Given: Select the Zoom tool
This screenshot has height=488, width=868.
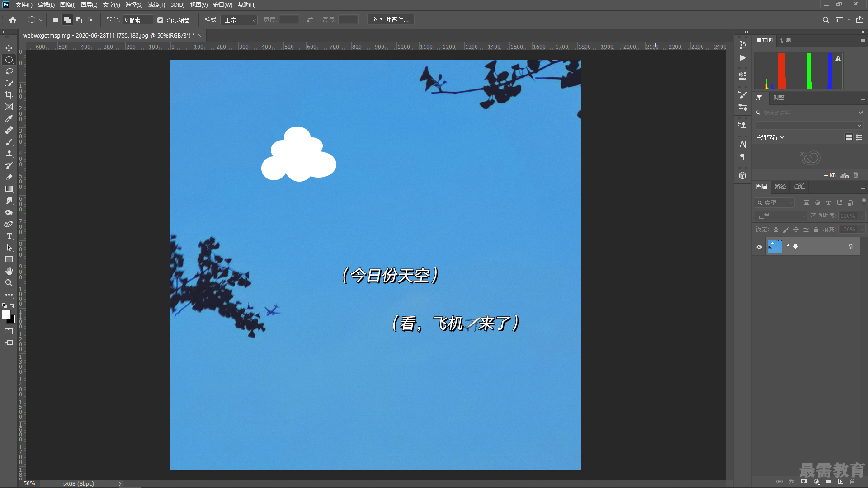Looking at the screenshot, I should point(9,283).
